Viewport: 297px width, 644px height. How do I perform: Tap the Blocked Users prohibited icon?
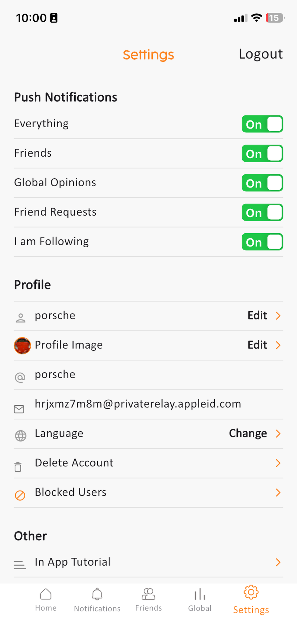(x=20, y=495)
